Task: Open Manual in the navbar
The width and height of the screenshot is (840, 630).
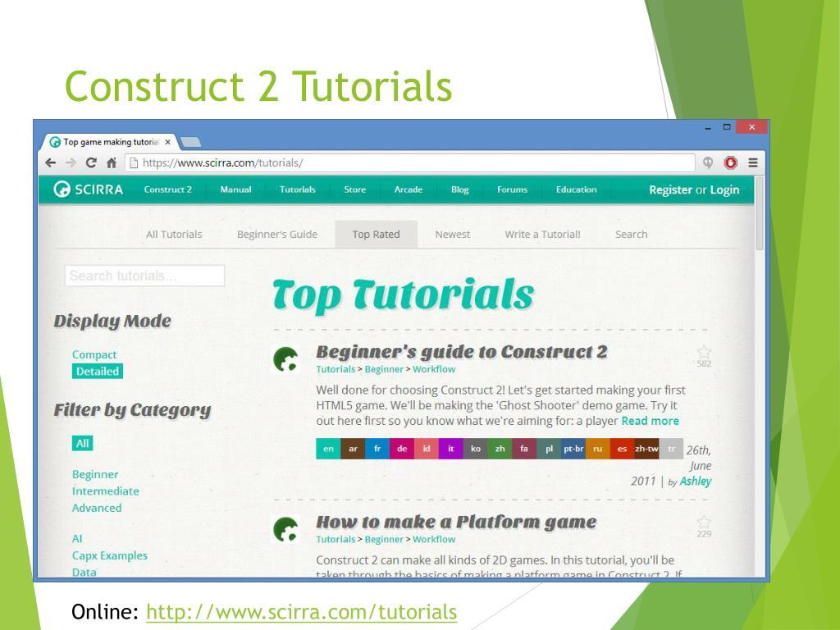Action: [235, 189]
